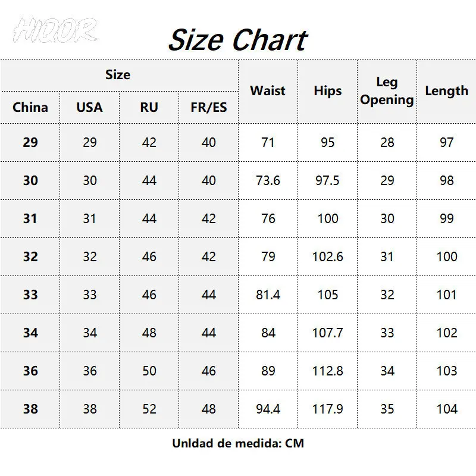The image size is (476, 476).
Task: Click the 73.6 waist value
Action: coord(268,181)
